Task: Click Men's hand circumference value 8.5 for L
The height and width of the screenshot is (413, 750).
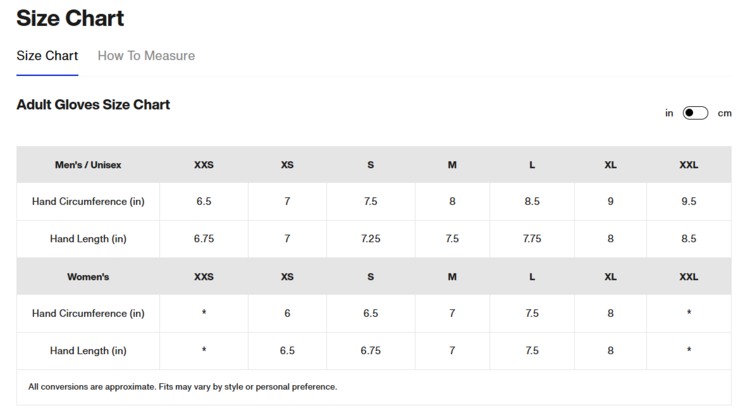Action: [532, 201]
